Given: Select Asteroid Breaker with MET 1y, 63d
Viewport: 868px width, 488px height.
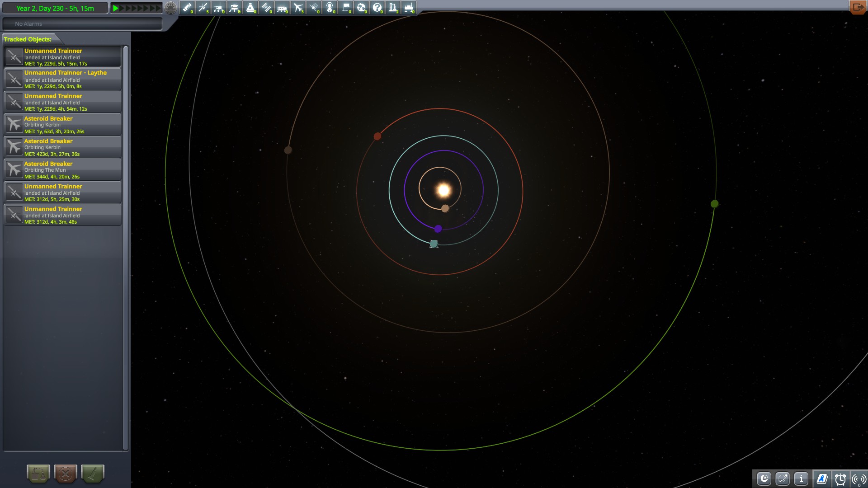Looking at the screenshot, I should [x=63, y=124].
